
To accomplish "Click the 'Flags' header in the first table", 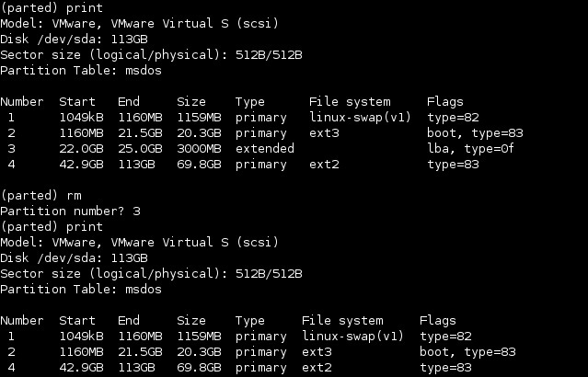I will [x=445, y=102].
